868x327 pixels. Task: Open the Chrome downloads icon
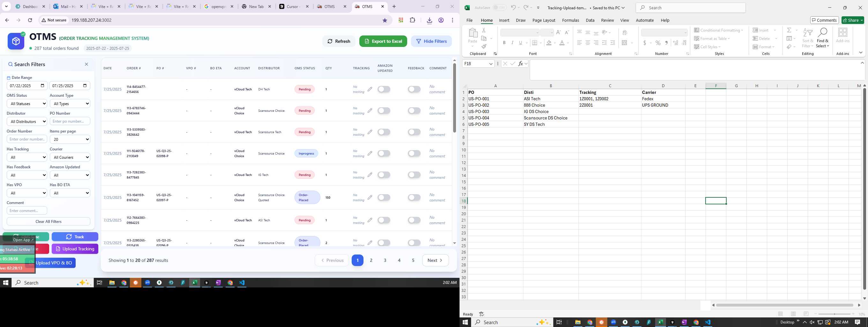point(429,20)
